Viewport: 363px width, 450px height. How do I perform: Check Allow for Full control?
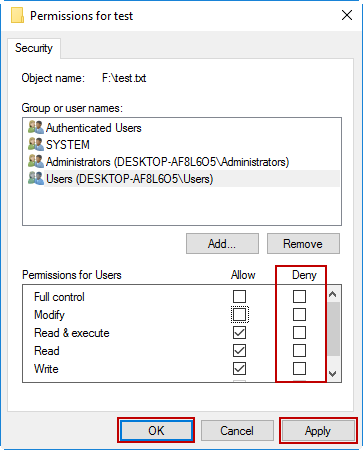click(239, 296)
